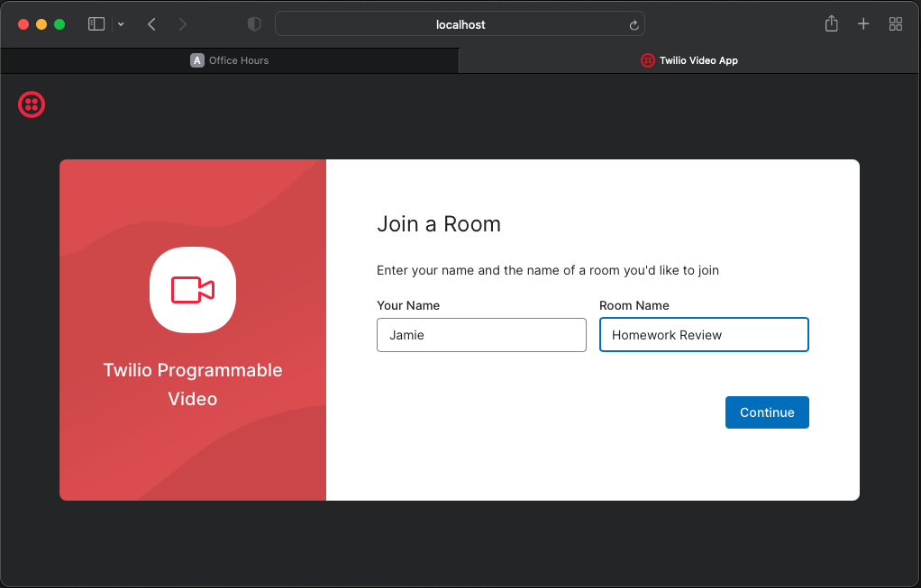This screenshot has width=921, height=588.
Task: Click the 'Enter your name and the name' instruction text
Action: click(x=548, y=270)
